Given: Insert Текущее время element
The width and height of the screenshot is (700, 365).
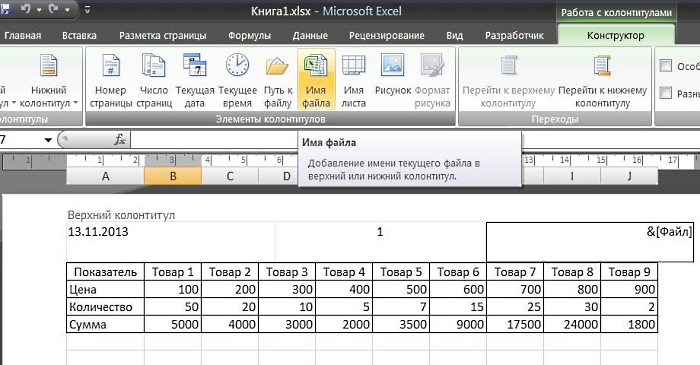Looking at the screenshot, I should tap(238, 80).
